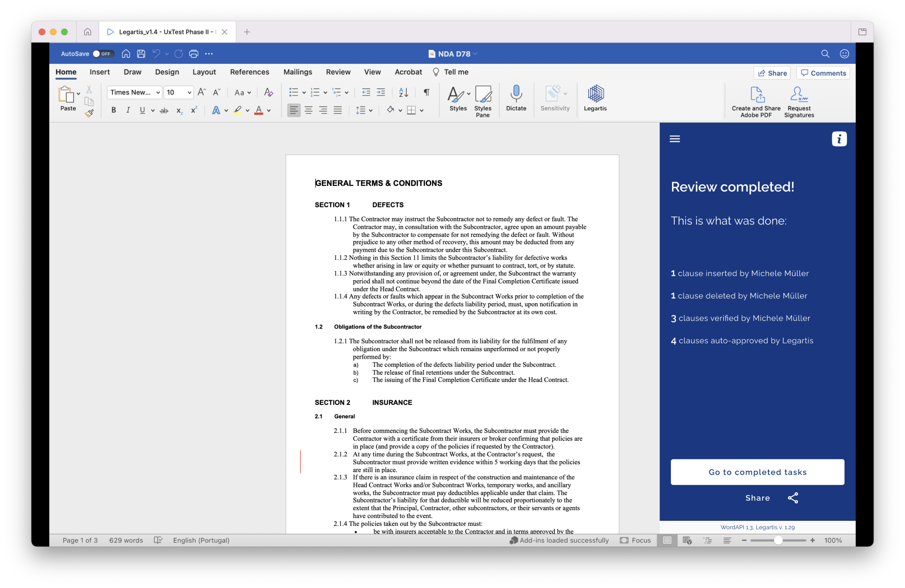Expand the line spacing dropdown arrow
This screenshot has width=905, height=588.
click(371, 110)
